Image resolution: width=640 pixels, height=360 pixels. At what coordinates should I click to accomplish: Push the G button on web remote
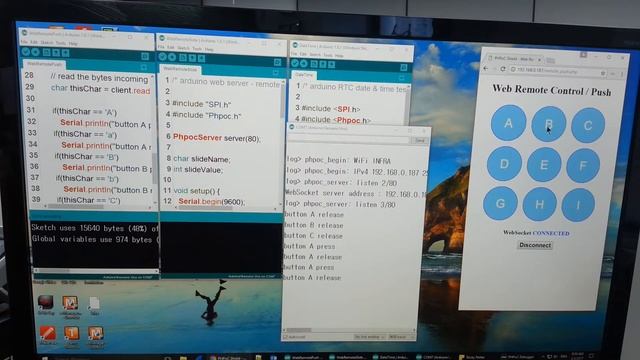point(500,203)
